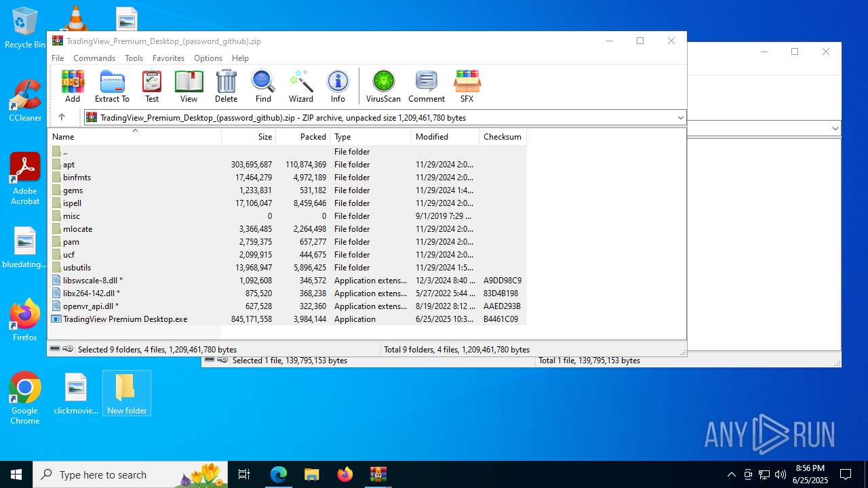Image resolution: width=868 pixels, height=488 pixels.
Task: Start VirusScan on the archive
Action: coord(383,86)
